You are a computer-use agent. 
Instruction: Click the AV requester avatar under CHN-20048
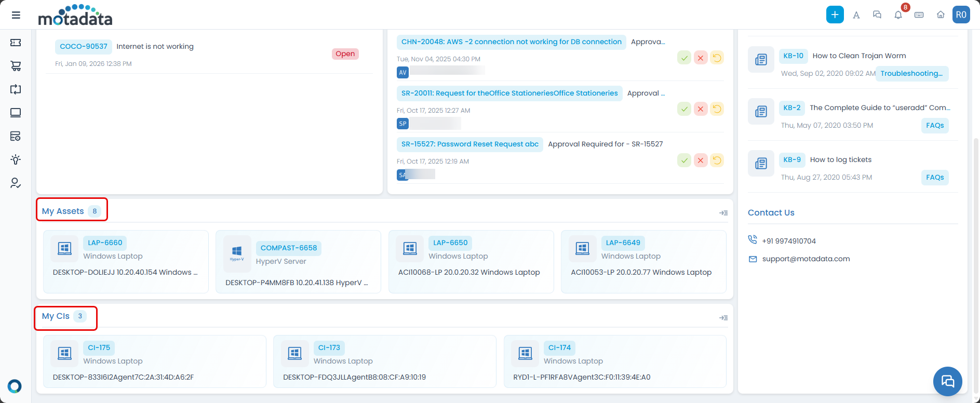click(402, 73)
